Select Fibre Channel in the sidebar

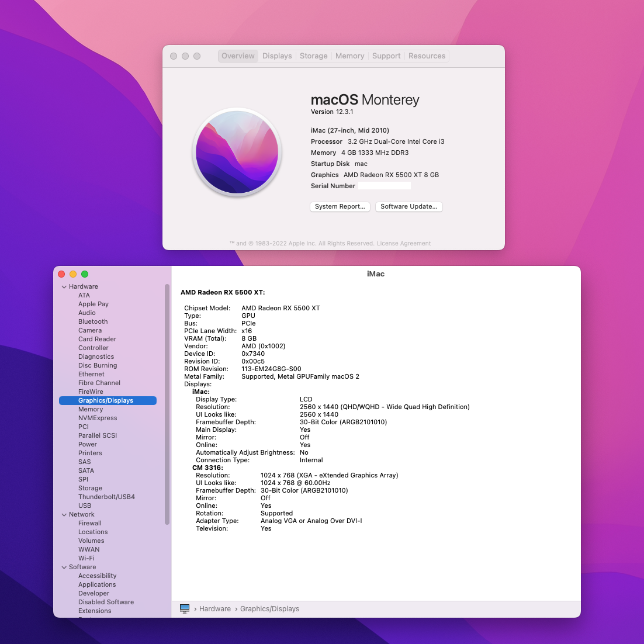click(99, 383)
